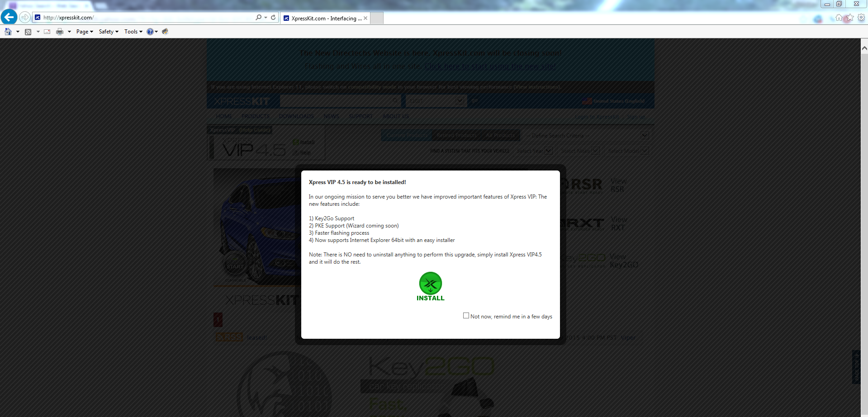Open the Favorites star icon
Image resolution: width=868 pixels, height=417 pixels.
coord(850,18)
